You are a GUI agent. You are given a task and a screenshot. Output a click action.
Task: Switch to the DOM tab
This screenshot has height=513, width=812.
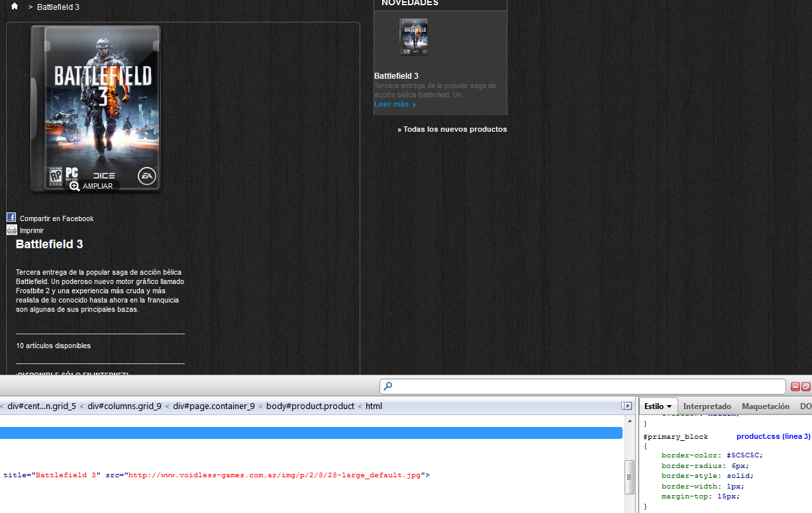pyautogui.click(x=805, y=406)
